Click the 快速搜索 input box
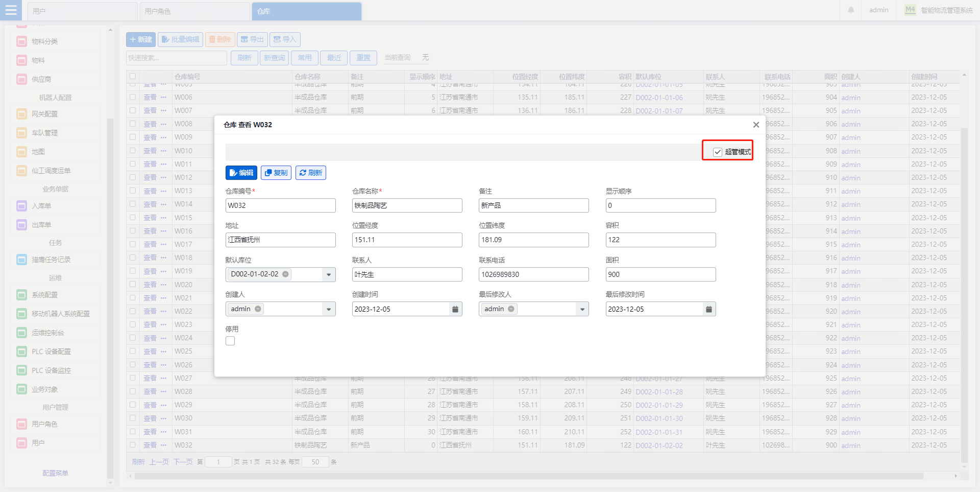Image resolution: width=980 pixels, height=492 pixels. click(177, 58)
